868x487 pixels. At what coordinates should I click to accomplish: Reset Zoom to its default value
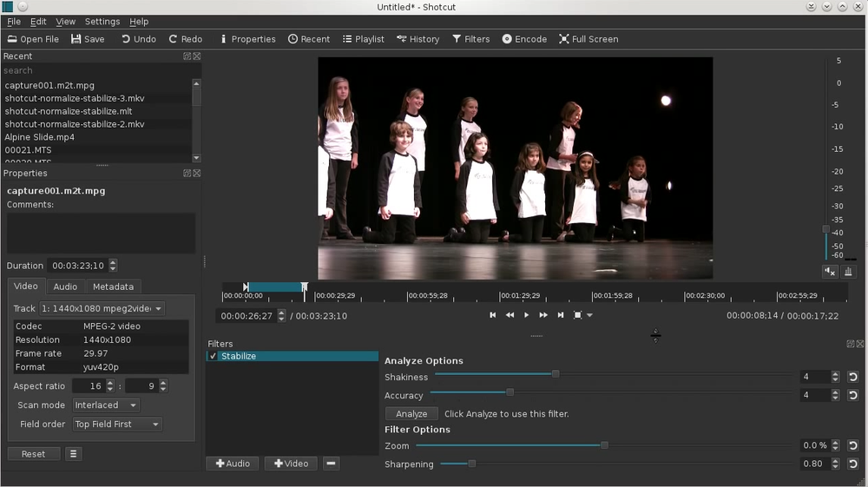(x=853, y=445)
